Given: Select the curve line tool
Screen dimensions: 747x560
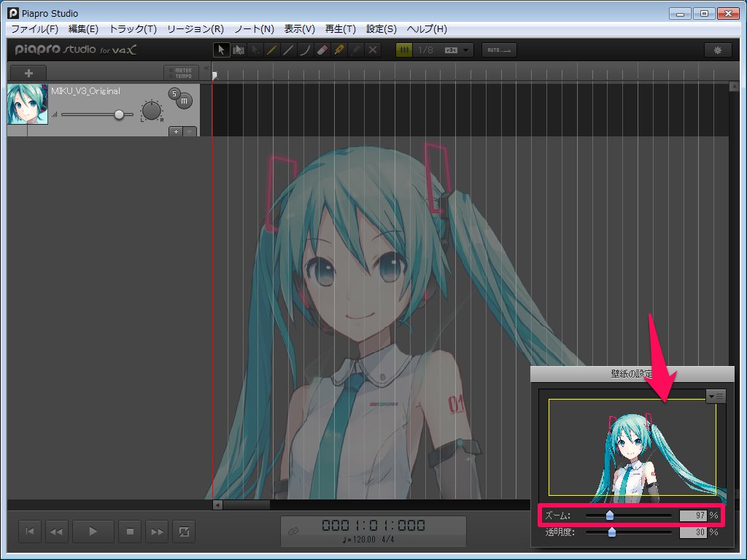Looking at the screenshot, I should coord(306,50).
